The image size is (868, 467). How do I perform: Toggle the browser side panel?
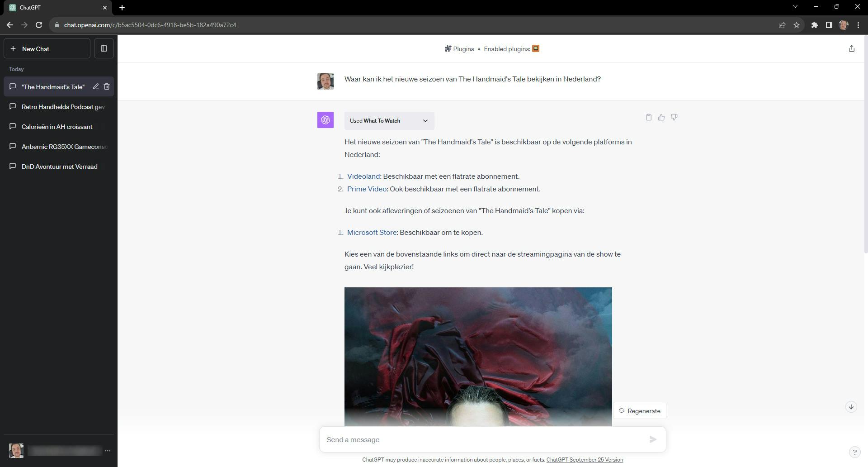tap(829, 25)
